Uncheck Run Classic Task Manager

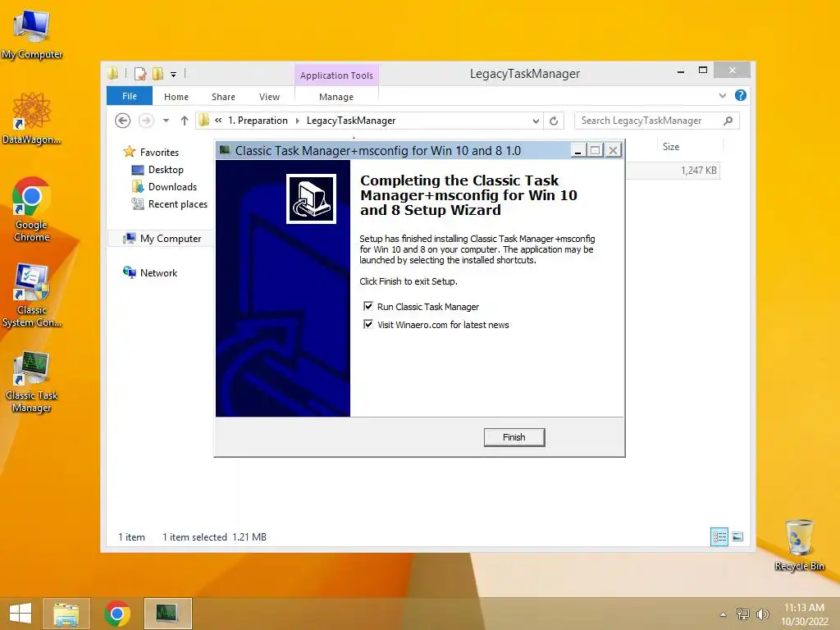(368, 307)
